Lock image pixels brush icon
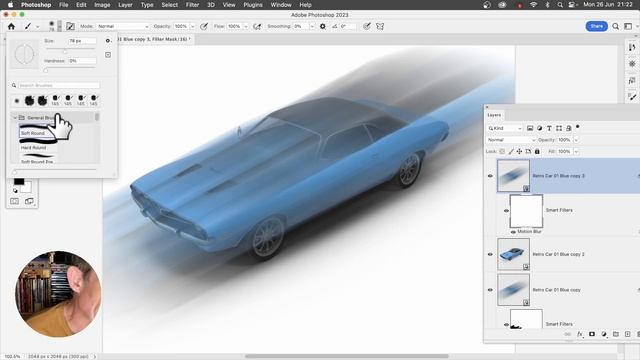 pyautogui.click(x=511, y=151)
